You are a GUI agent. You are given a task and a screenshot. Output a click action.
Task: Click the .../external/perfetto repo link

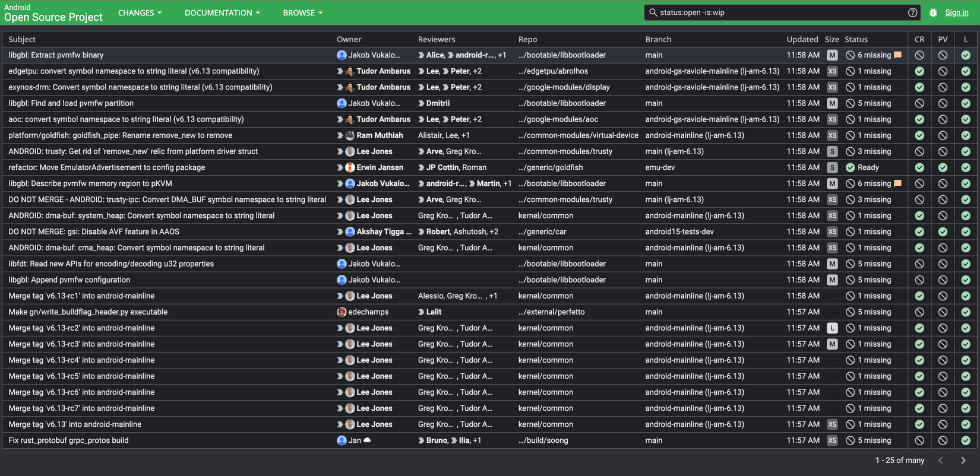pyautogui.click(x=551, y=312)
